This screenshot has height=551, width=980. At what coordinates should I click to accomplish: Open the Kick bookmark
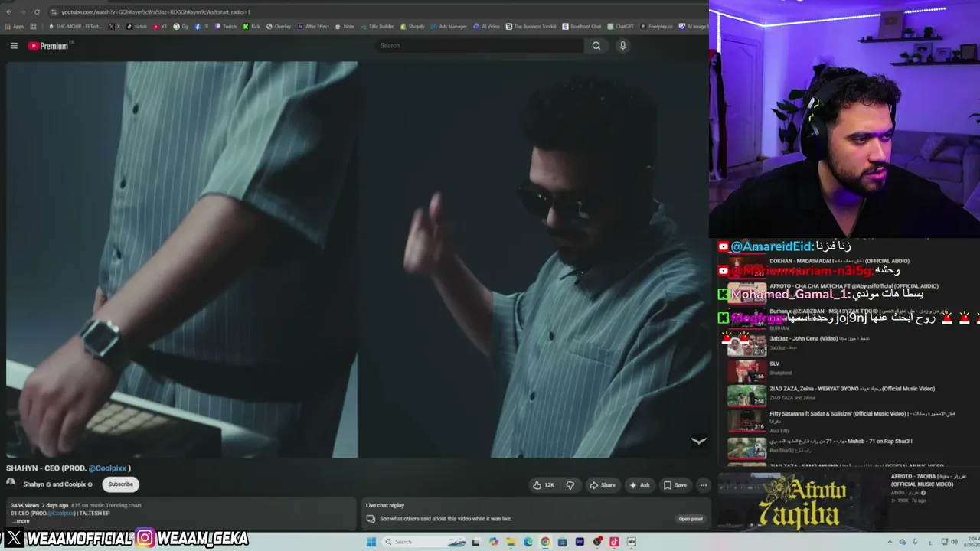(x=252, y=27)
